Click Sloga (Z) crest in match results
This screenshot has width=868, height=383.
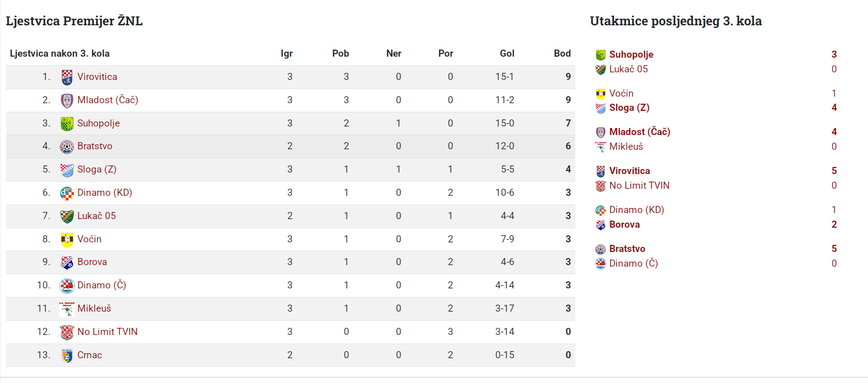(601, 108)
